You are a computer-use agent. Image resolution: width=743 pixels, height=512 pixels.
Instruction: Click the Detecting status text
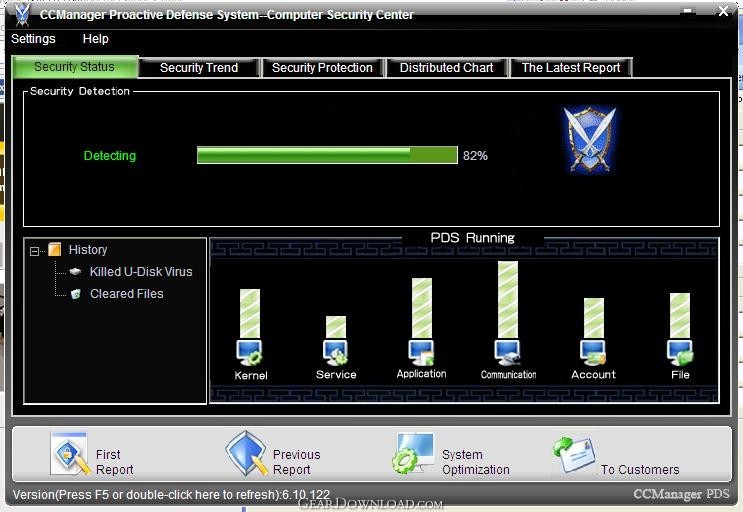[109, 155]
